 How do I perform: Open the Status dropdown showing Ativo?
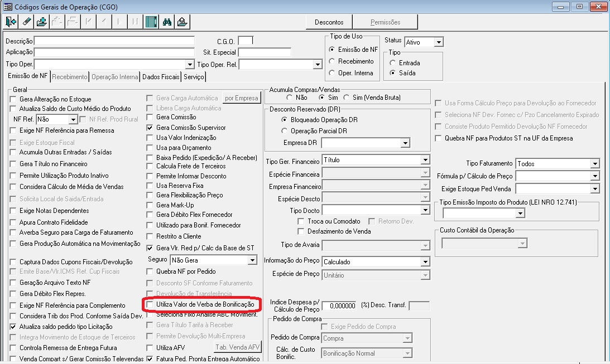click(439, 42)
